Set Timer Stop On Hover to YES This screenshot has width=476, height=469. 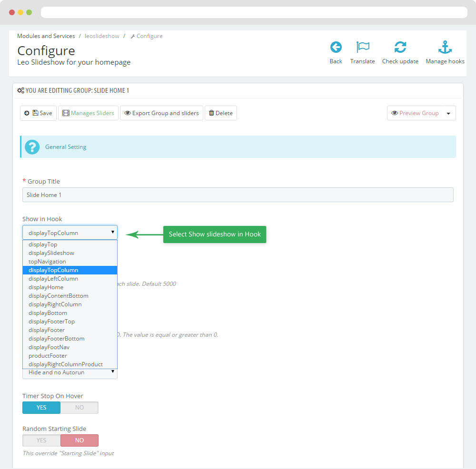tap(41, 408)
